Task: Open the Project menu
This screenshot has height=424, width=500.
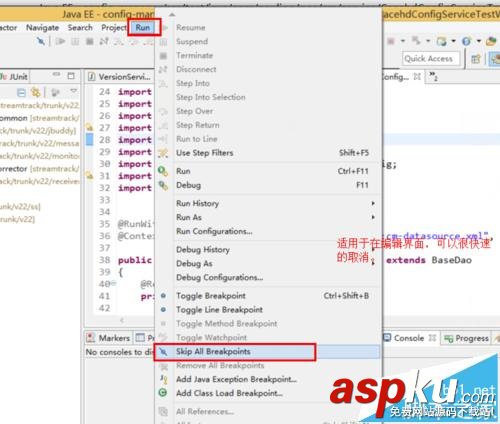Action: coord(114,28)
